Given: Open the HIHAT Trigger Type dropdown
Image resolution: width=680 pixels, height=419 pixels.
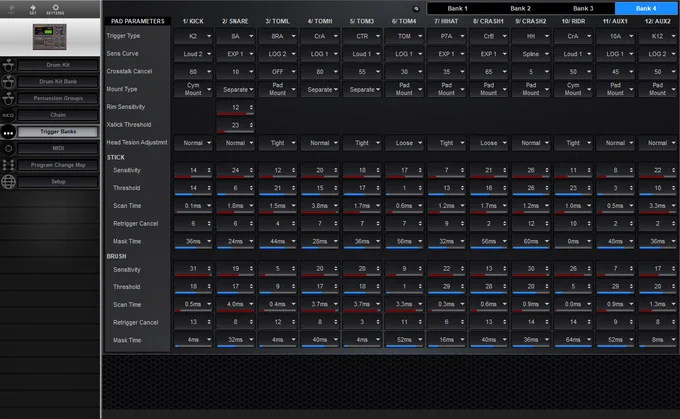Looking at the screenshot, I should click(x=447, y=36).
